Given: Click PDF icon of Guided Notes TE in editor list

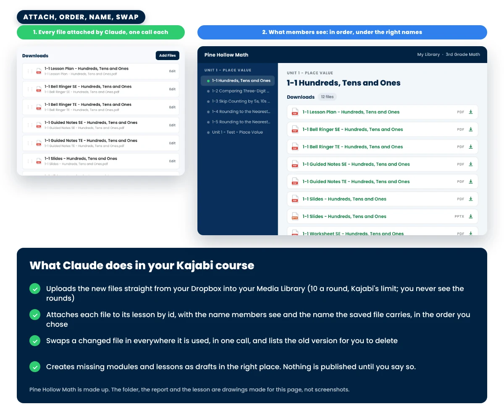Looking at the screenshot, I should click(x=39, y=143).
